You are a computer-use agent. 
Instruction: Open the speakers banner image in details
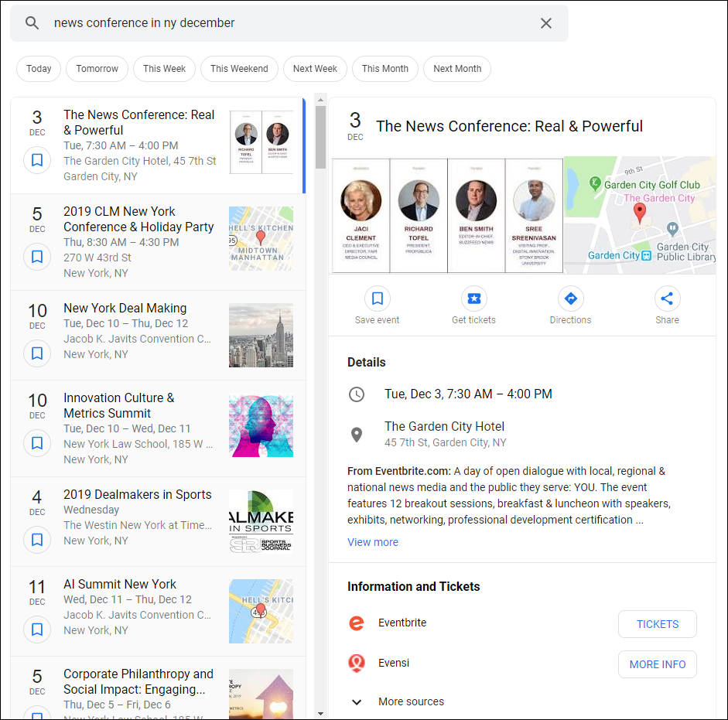448,216
